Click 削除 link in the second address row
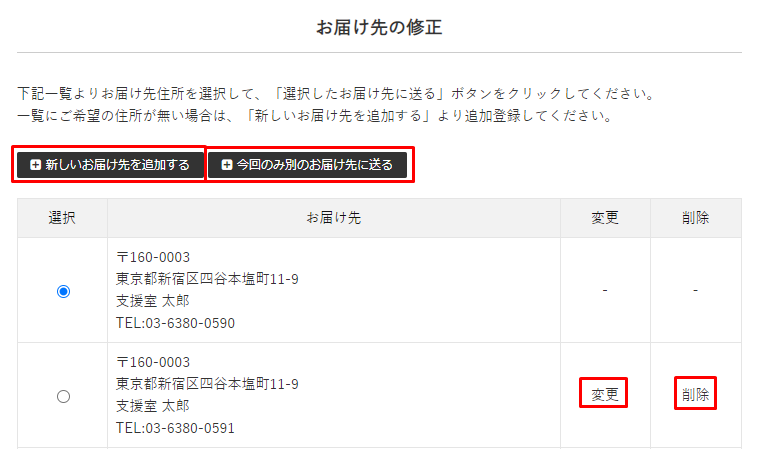 click(695, 394)
